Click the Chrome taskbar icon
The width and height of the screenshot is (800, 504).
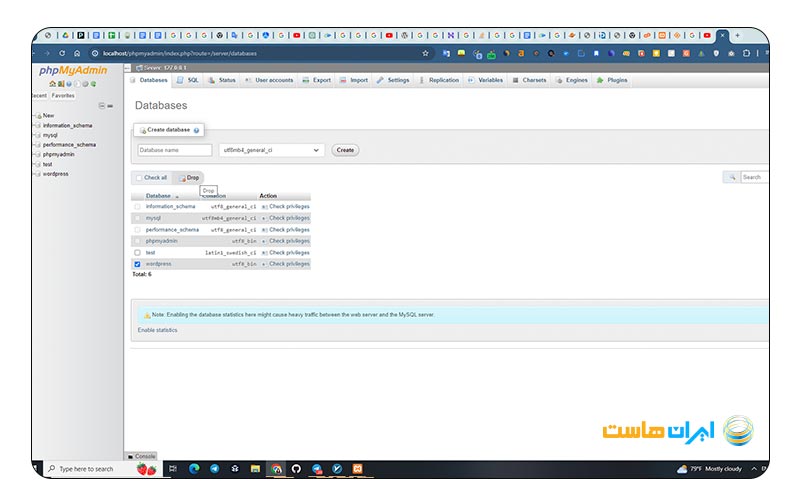coord(276,468)
